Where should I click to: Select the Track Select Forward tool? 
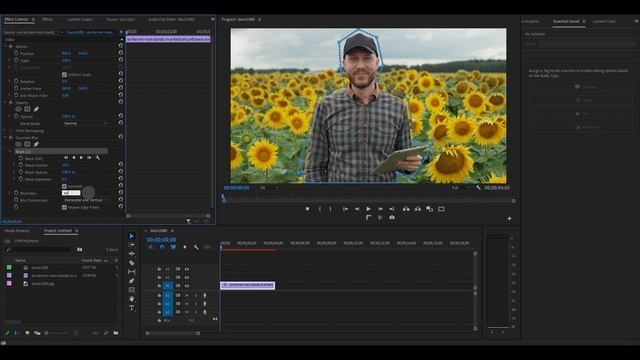(131, 245)
